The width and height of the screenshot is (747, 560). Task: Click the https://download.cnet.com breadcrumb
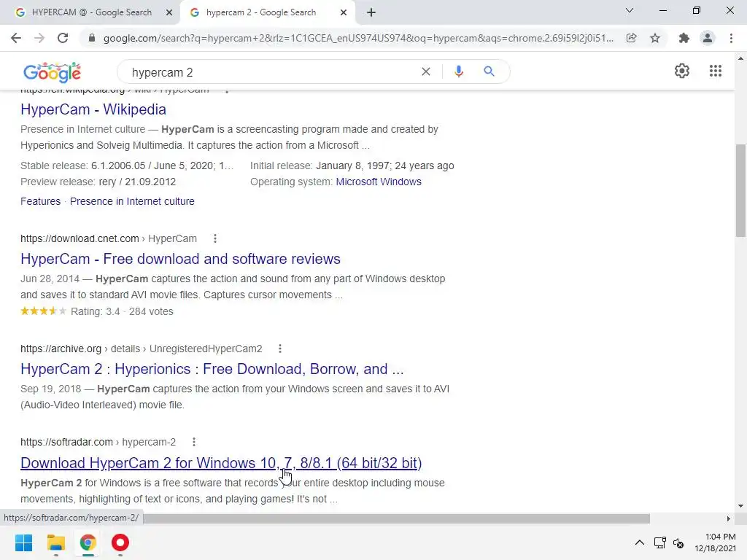pos(80,238)
